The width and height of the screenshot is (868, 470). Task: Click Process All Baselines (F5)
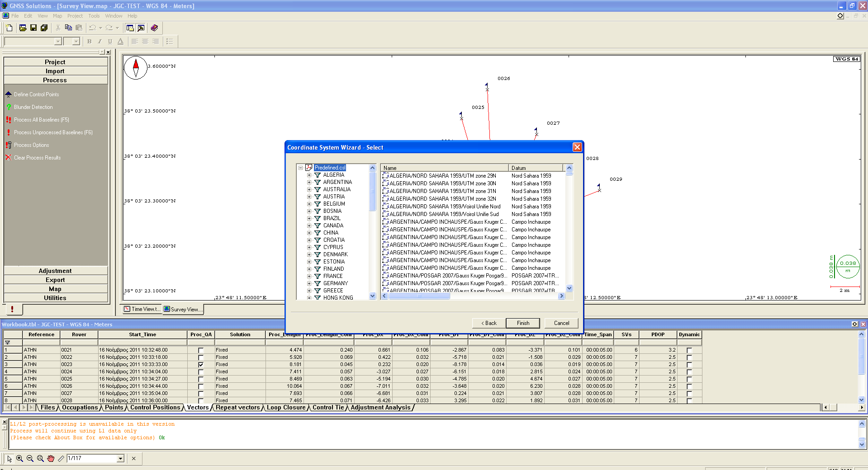(41, 120)
